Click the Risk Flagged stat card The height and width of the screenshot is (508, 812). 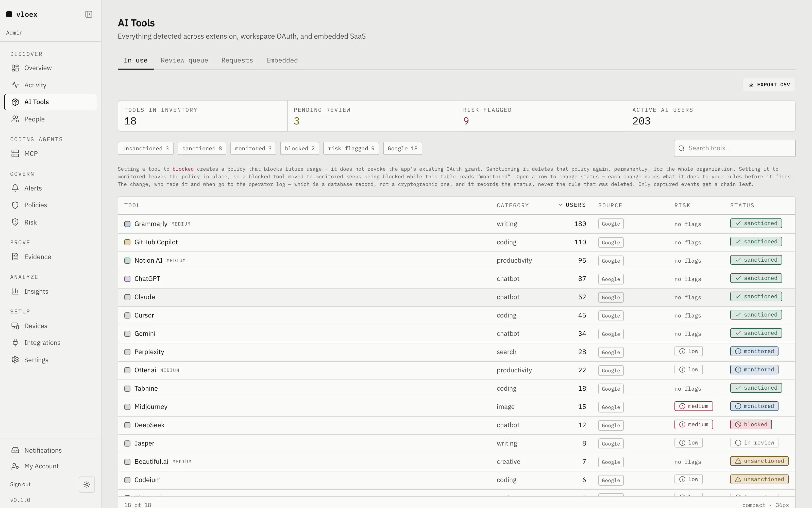[541, 116]
